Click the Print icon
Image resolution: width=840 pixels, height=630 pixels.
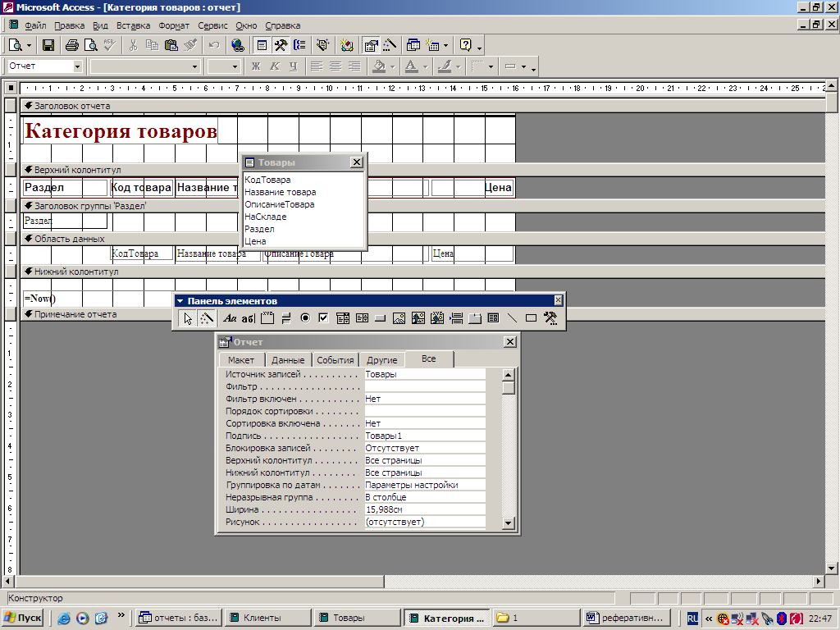(72, 46)
